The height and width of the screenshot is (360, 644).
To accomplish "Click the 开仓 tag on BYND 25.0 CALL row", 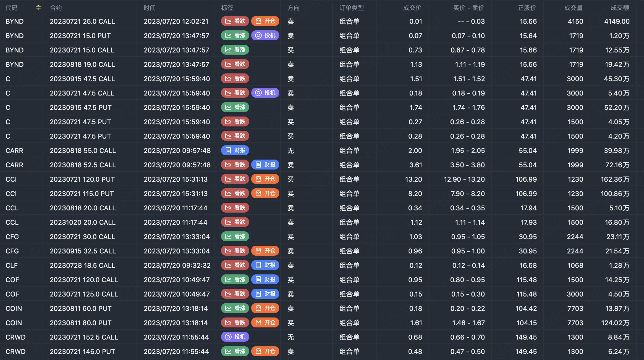I will 265,21.
